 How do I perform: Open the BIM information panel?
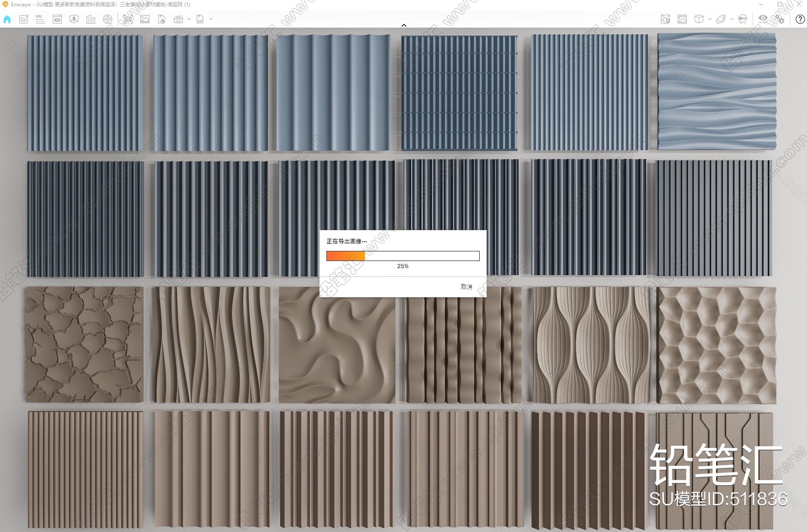click(40, 19)
